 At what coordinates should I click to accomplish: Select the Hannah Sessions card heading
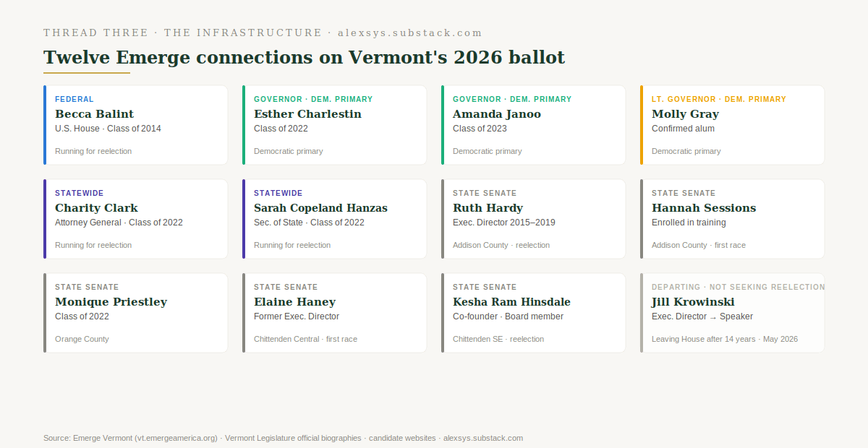(x=704, y=208)
